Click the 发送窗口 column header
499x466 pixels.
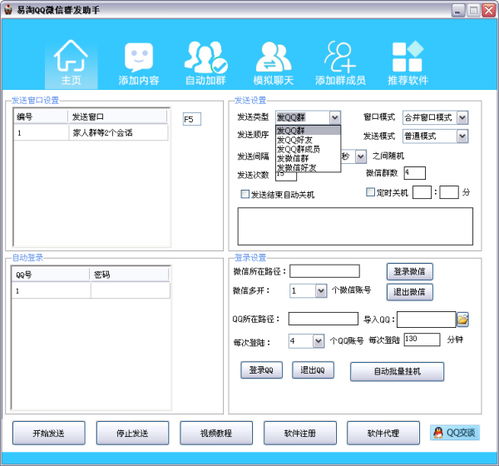118,117
